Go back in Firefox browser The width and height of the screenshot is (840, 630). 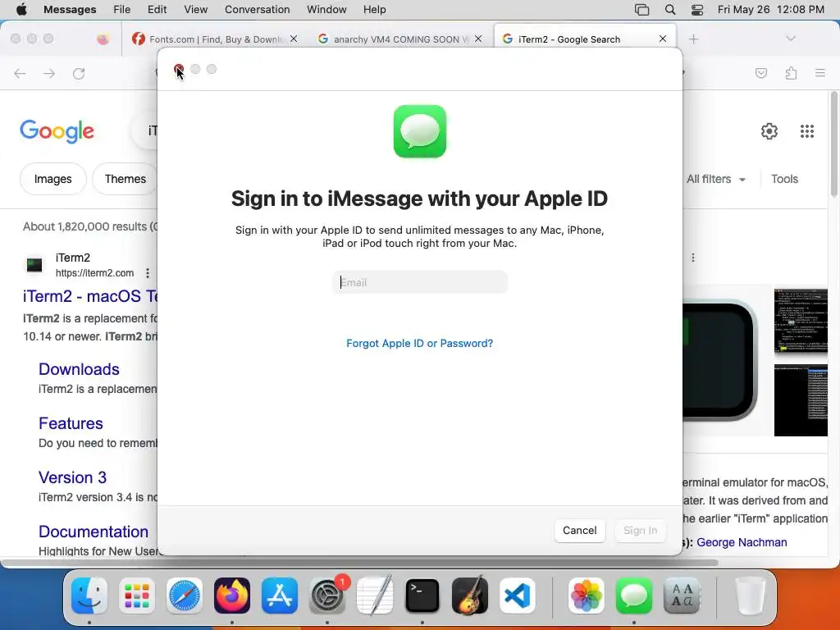click(20, 73)
